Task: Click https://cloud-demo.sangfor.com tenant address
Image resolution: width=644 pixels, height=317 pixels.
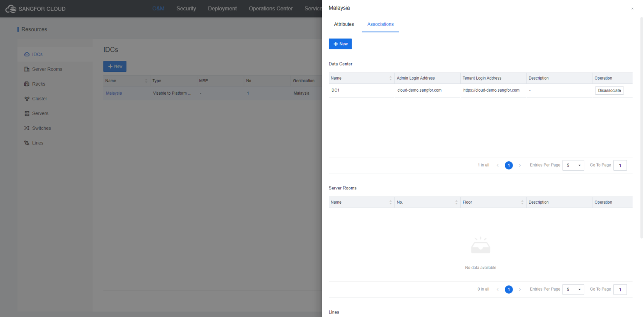Action: pos(491,90)
